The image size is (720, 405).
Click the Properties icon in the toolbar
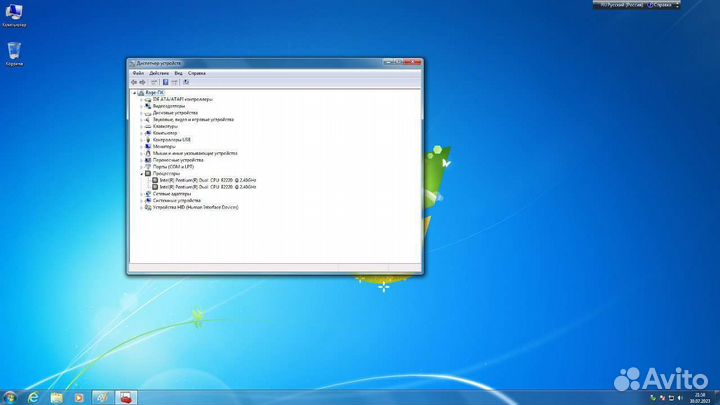[165, 82]
